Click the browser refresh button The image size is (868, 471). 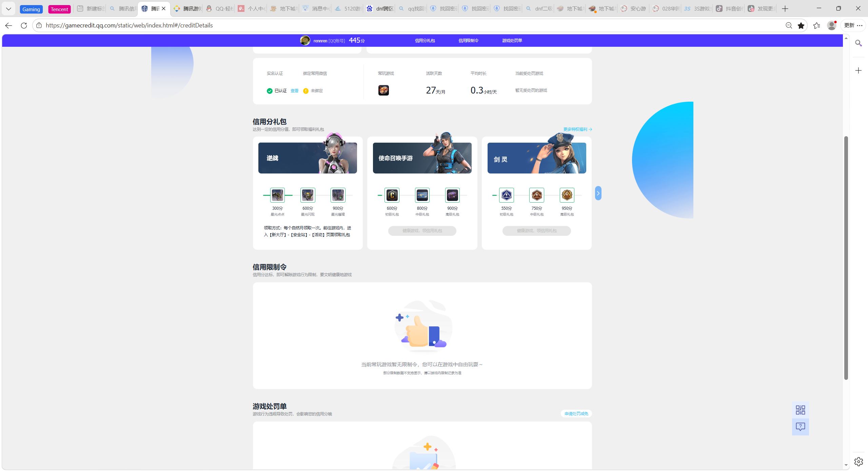click(x=24, y=25)
